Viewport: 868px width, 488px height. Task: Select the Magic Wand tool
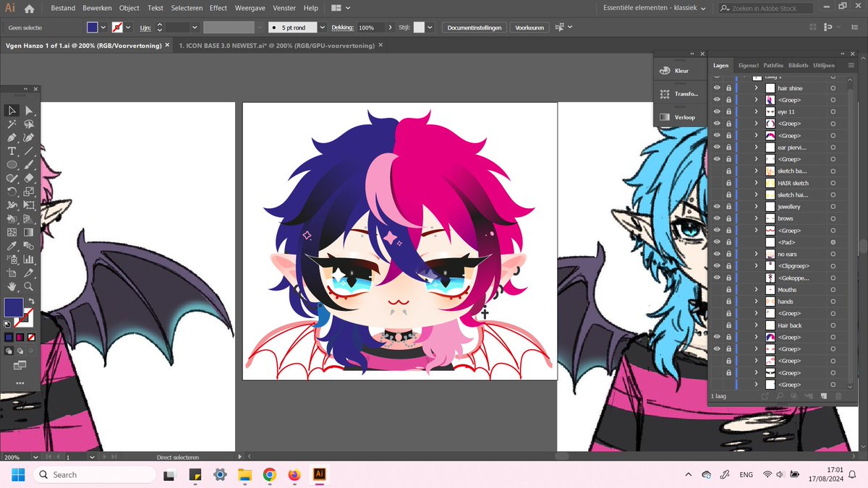[12, 124]
